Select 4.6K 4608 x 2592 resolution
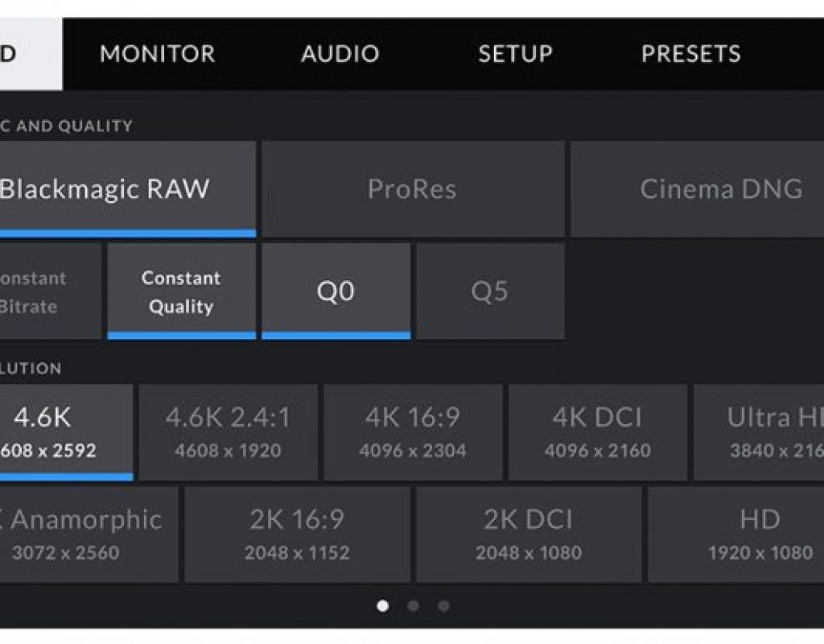Screen dimensions: 824x644 (66, 432)
